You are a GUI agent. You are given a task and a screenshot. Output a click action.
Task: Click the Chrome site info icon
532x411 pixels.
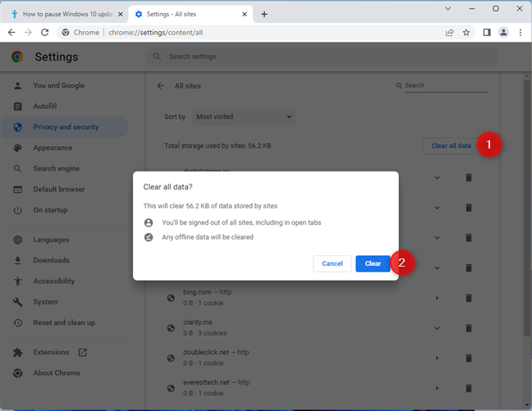(66, 33)
